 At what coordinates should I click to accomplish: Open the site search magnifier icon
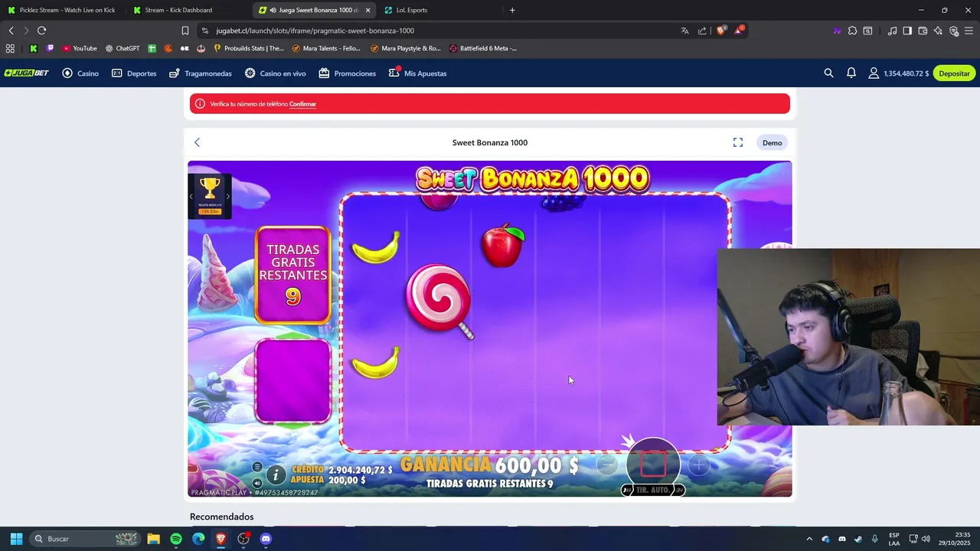(x=828, y=73)
